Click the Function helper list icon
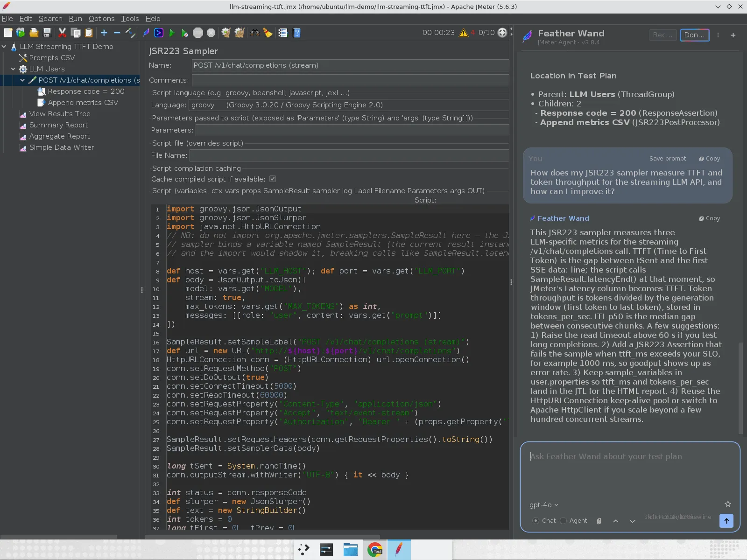747x560 pixels. (x=283, y=33)
